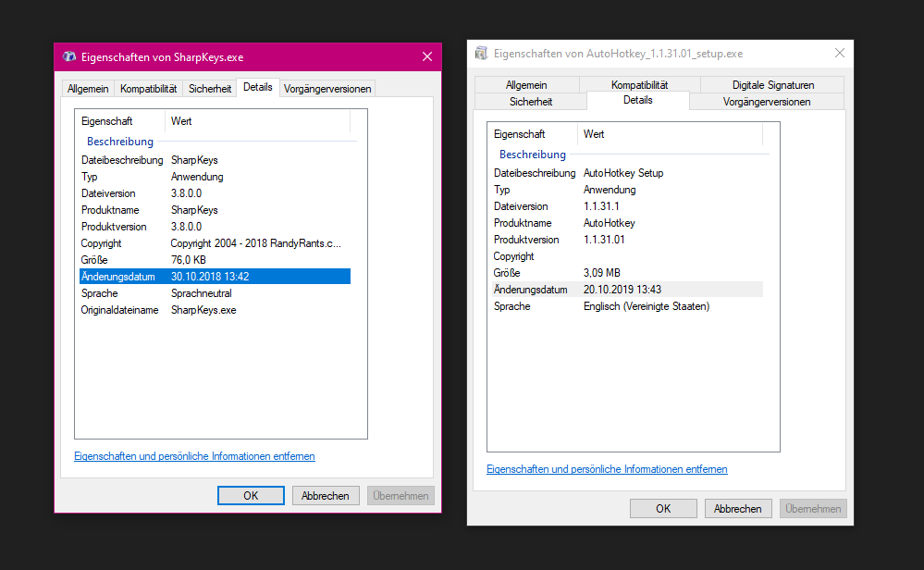Select Dateiversion row showing 1.1.31.1
924x570 pixels.
[x=628, y=206]
